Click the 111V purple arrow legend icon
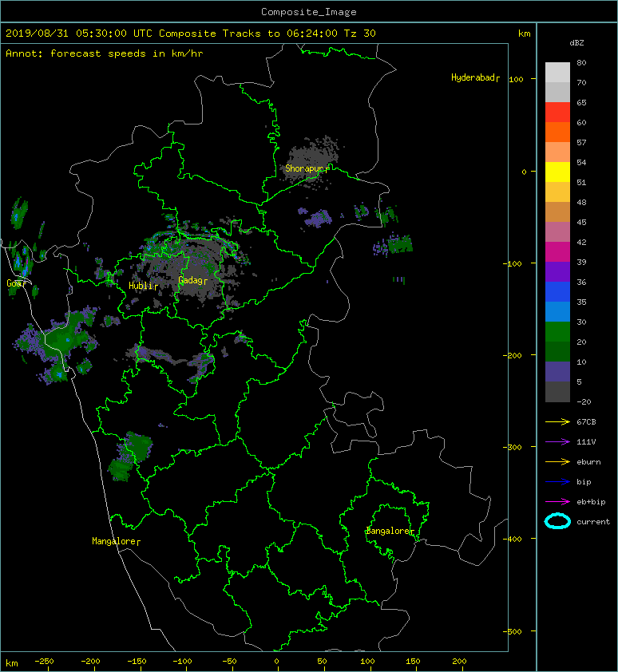Image resolution: width=618 pixels, height=672 pixels. coord(557,442)
